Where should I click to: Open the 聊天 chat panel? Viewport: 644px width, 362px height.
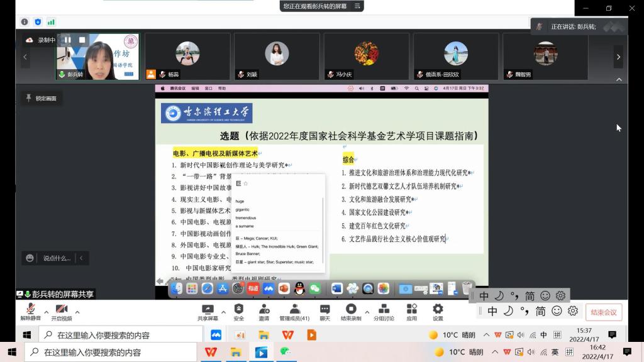tap(325, 309)
